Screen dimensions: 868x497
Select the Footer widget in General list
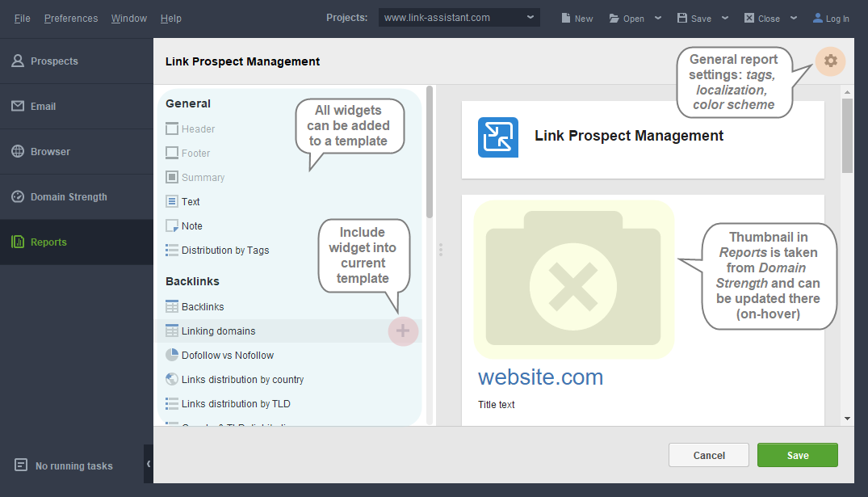187,154
